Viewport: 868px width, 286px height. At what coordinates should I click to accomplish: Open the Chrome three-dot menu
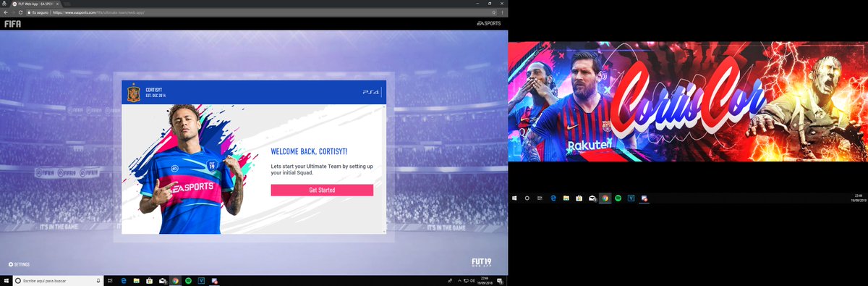tap(502, 13)
